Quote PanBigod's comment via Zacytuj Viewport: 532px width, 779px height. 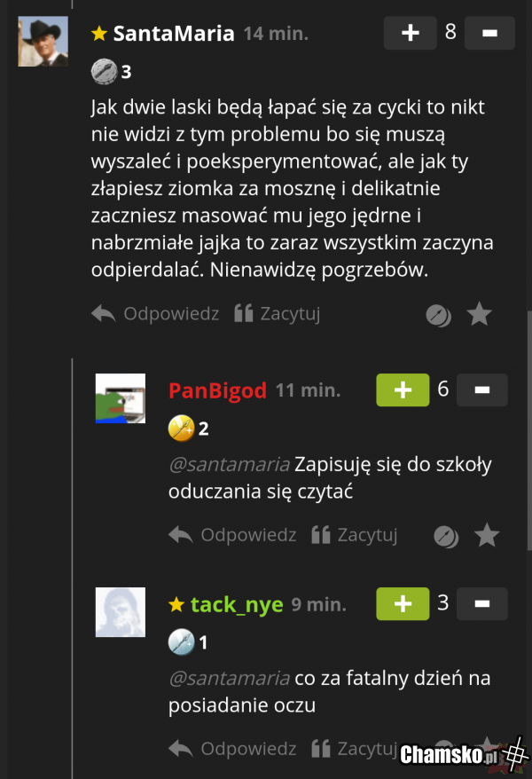pos(355,535)
